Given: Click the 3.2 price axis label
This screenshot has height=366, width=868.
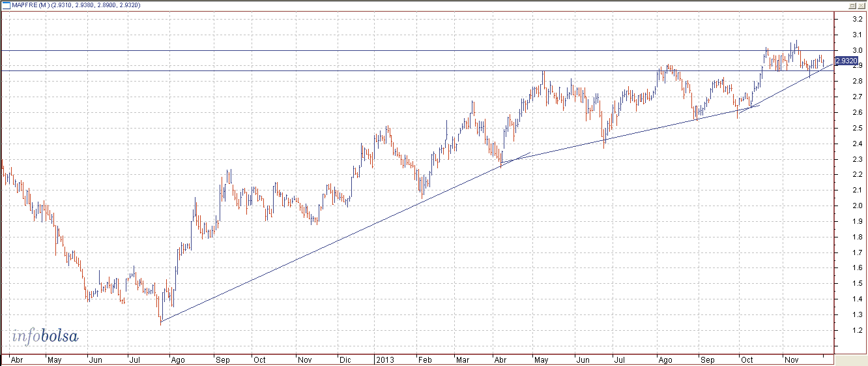Looking at the screenshot, I should click(x=858, y=19).
